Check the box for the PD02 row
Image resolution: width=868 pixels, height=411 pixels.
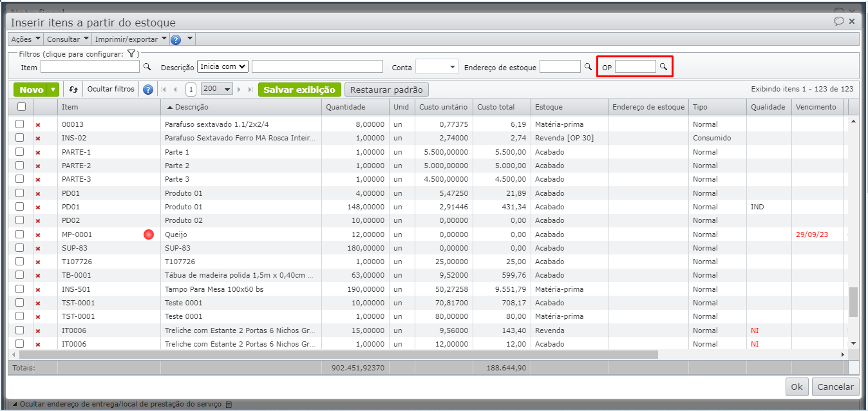point(20,220)
